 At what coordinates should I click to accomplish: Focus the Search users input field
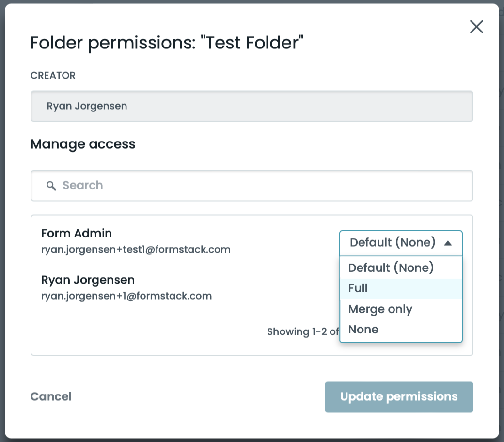(x=262, y=186)
